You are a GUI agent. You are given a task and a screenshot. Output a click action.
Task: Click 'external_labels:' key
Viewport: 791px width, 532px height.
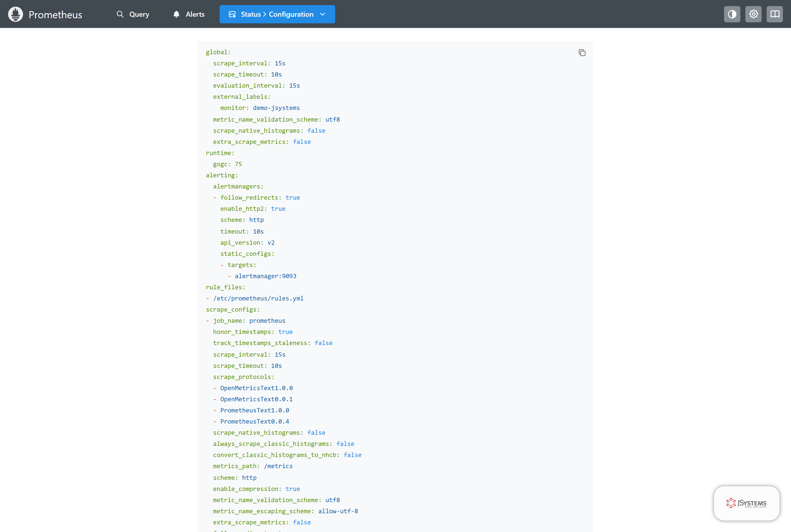point(242,97)
